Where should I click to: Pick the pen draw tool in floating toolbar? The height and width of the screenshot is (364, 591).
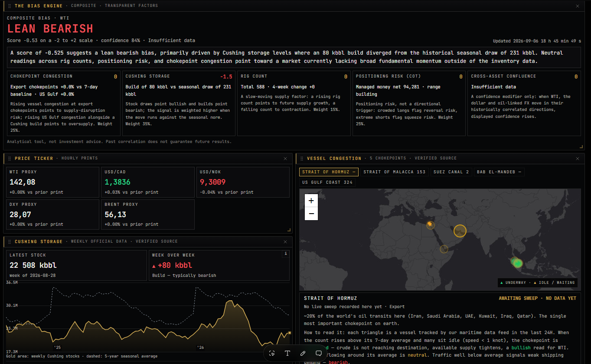(303, 353)
